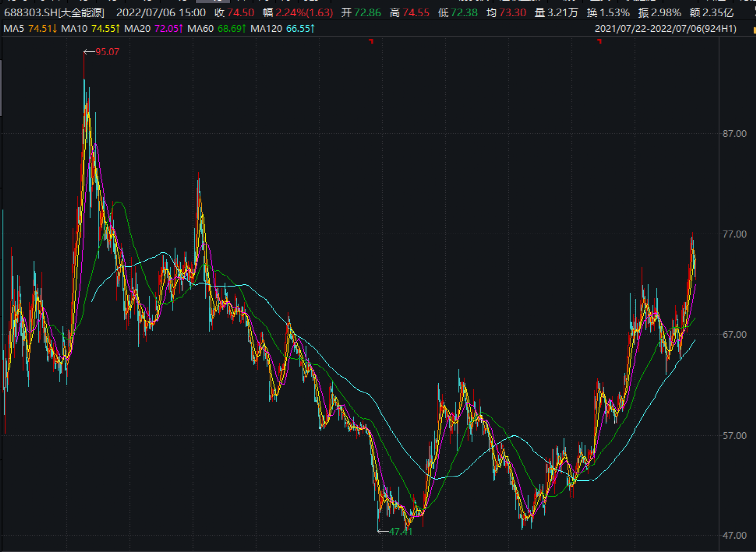Toggle the purple MA20 moving average label
The image size is (756, 552).
152,29
